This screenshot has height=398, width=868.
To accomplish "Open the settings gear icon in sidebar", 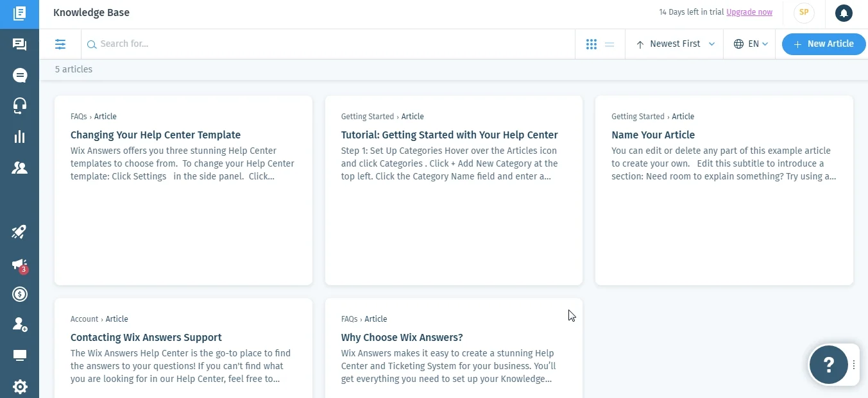I will coord(19,386).
